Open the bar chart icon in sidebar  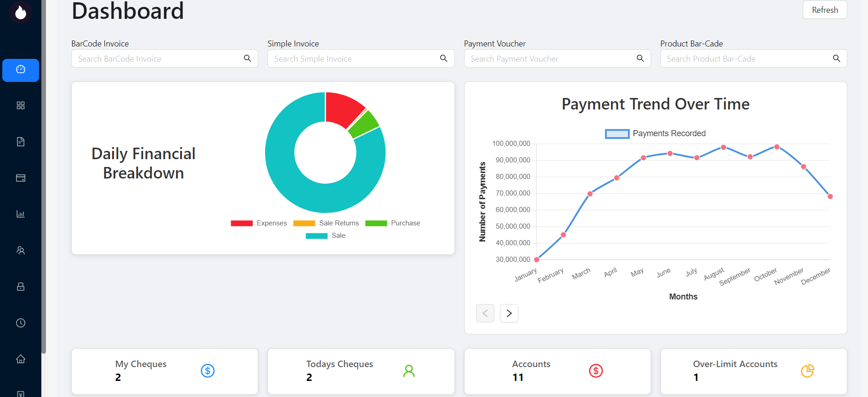21,214
